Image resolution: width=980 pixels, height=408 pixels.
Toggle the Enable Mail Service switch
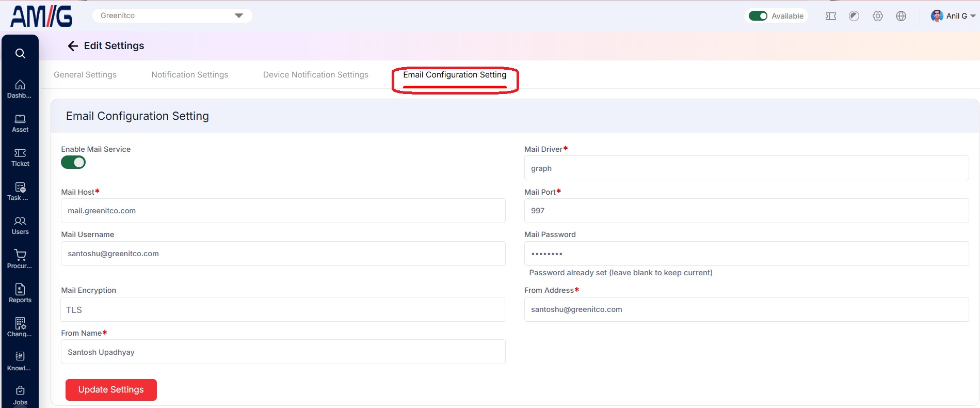(x=73, y=163)
